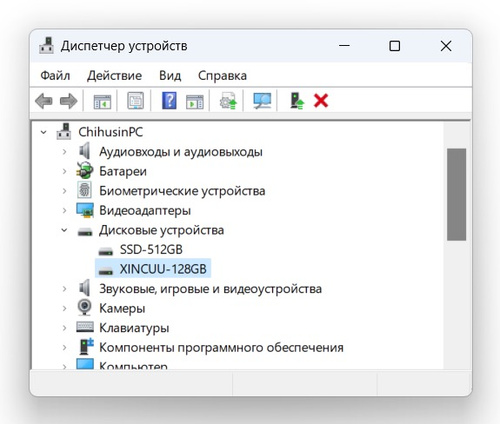The width and height of the screenshot is (500, 424).
Task: Click the keyboard icon beside Клавиатуры
Action: pyautogui.click(x=85, y=327)
